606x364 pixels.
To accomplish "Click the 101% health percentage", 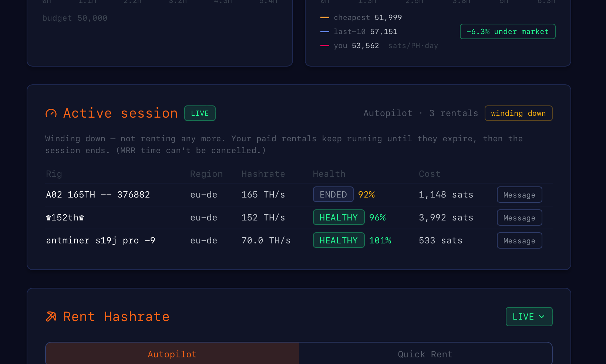I will click(x=380, y=240).
